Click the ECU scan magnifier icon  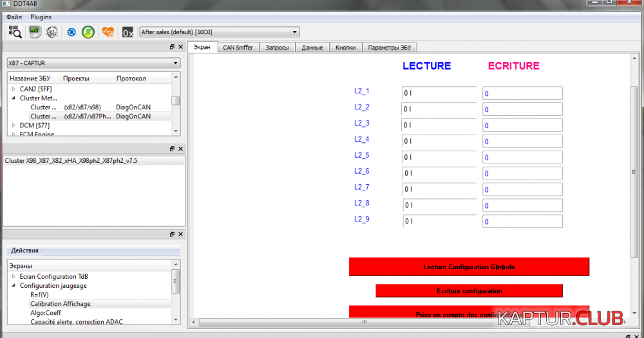(x=15, y=32)
